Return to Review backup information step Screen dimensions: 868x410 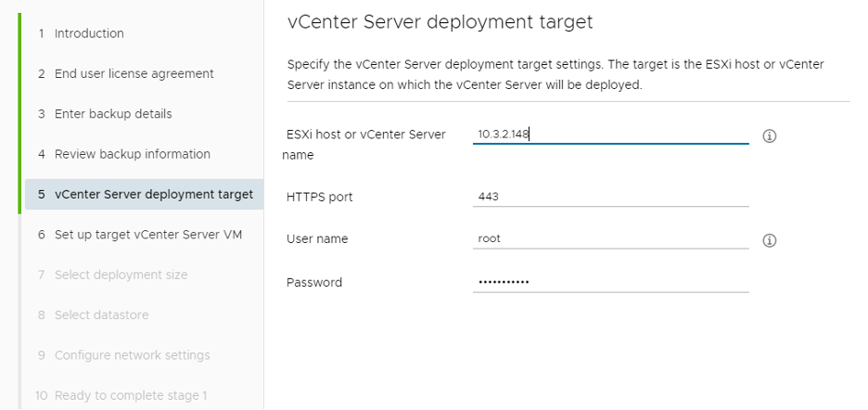click(132, 154)
